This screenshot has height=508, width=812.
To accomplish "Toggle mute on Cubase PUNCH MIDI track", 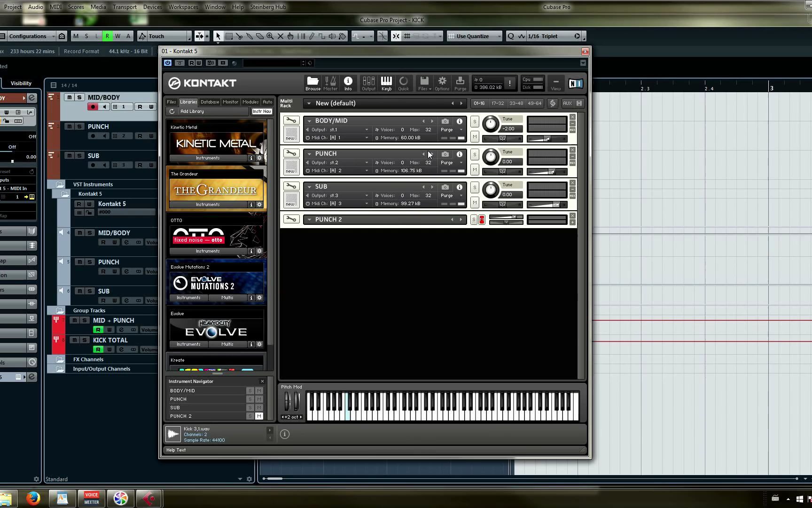I will 70,127.
